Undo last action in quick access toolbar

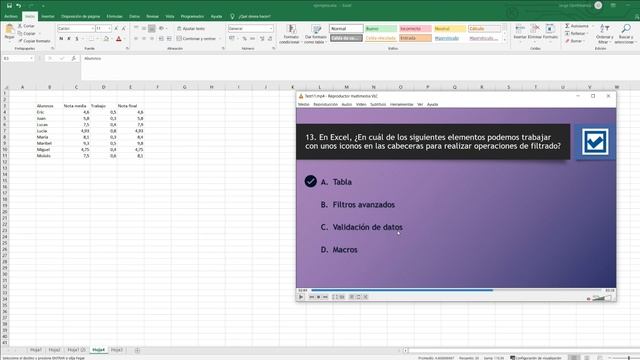pos(18,6)
